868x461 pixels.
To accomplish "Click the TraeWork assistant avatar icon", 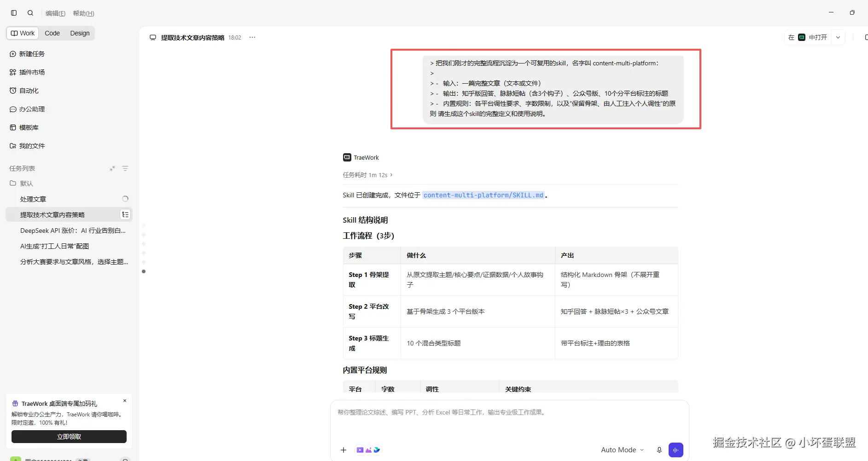I will (347, 157).
